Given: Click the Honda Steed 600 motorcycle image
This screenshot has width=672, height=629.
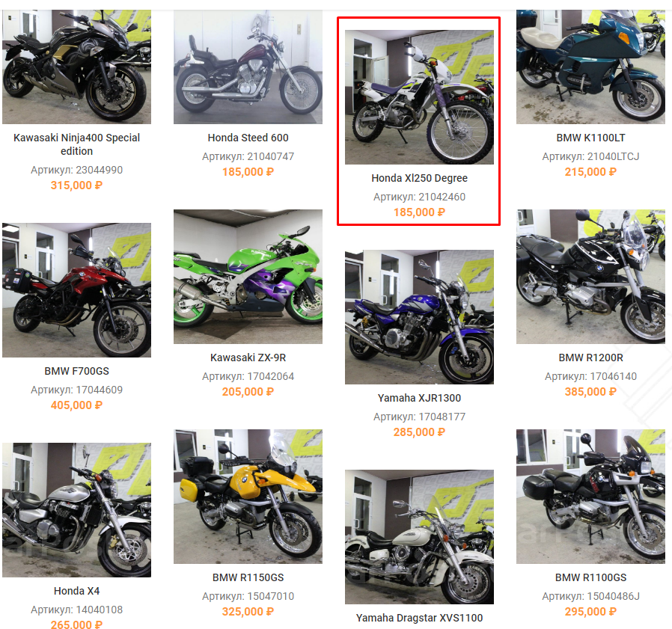Looking at the screenshot, I should pos(248,67).
